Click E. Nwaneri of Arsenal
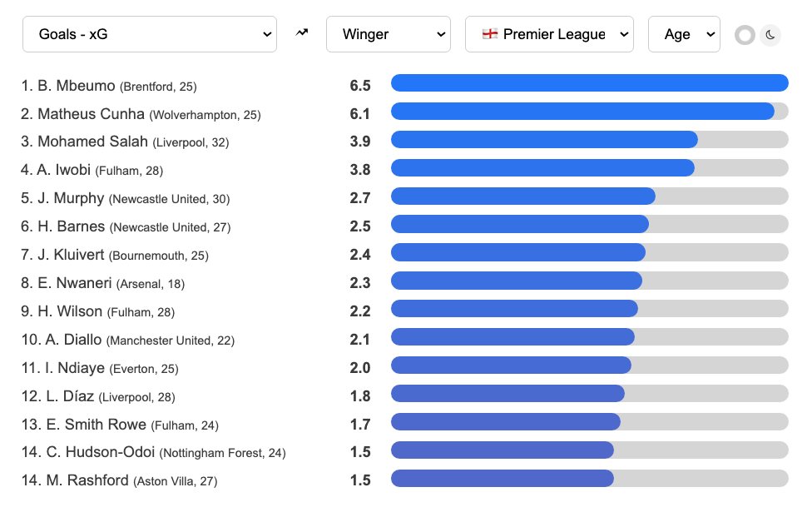Viewport: 812px width, 527px height. click(75, 283)
